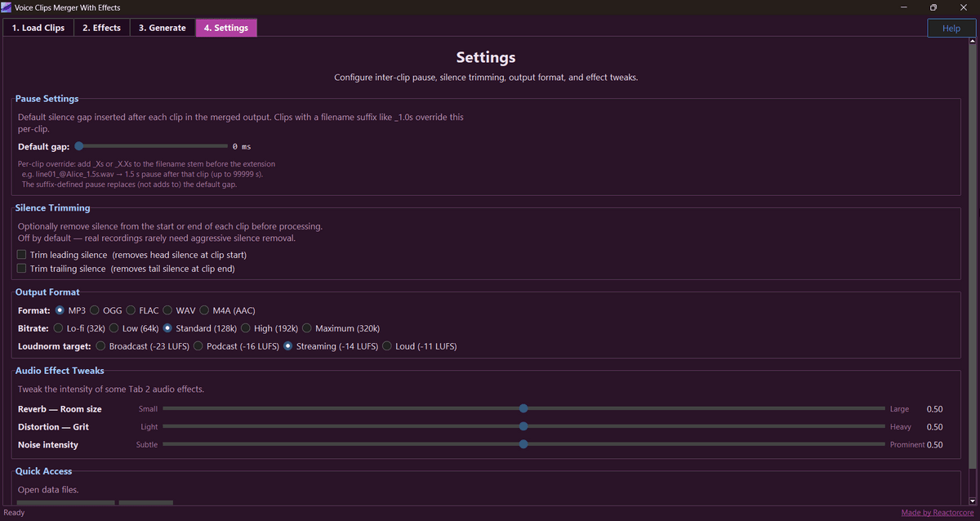Screen dimensions: 980x521
Task: Click the Distortion 0.50 value
Action: coord(934,427)
